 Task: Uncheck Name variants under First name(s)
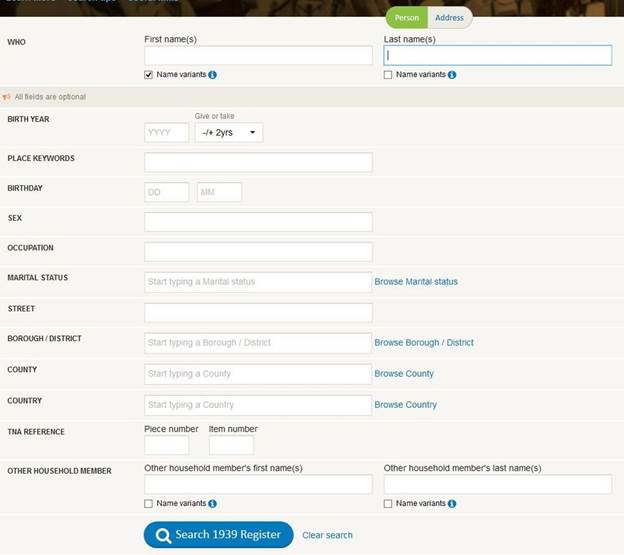[148, 75]
